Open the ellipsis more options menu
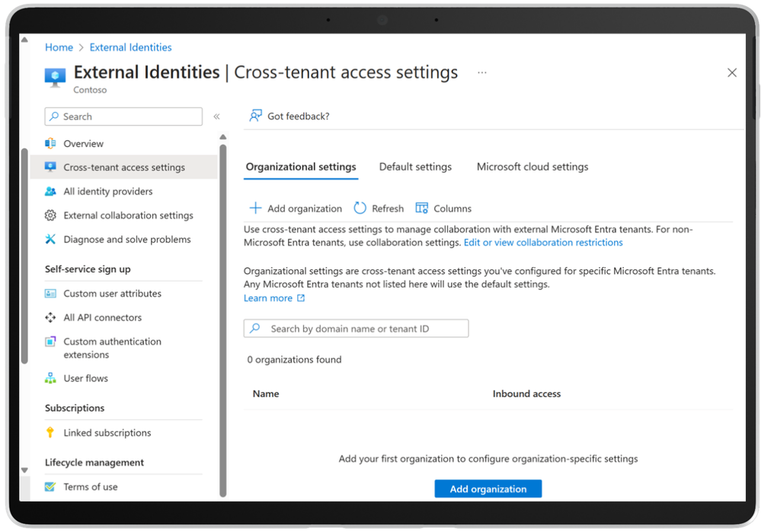This screenshot has height=532, width=761. (x=481, y=73)
